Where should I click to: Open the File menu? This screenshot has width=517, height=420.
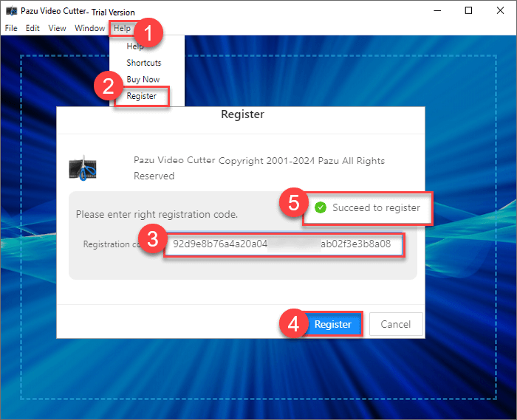click(x=11, y=28)
